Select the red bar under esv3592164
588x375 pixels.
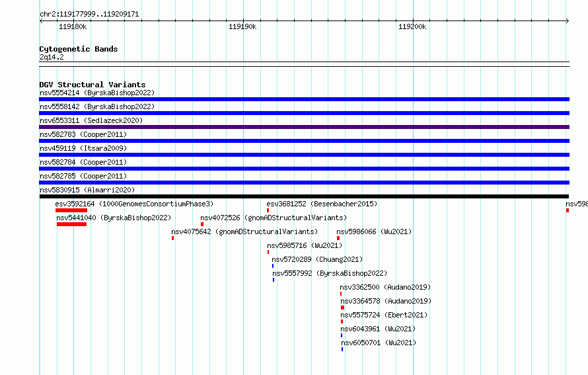pos(71,210)
